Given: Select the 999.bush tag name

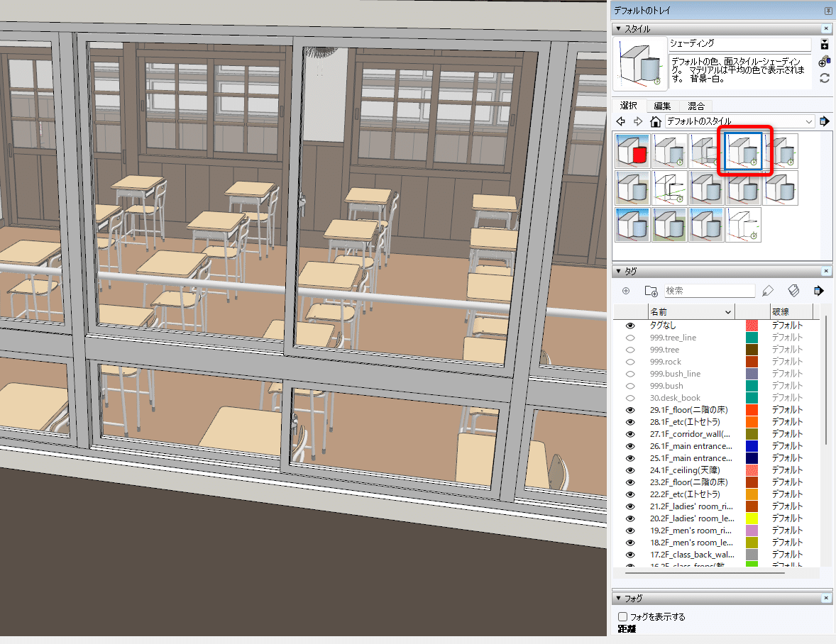Looking at the screenshot, I should 666,386.
